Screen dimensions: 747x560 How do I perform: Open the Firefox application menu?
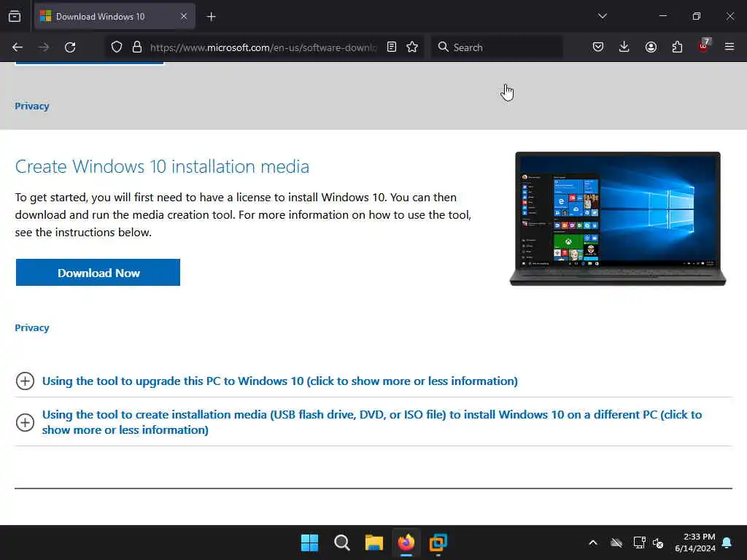pyautogui.click(x=729, y=47)
